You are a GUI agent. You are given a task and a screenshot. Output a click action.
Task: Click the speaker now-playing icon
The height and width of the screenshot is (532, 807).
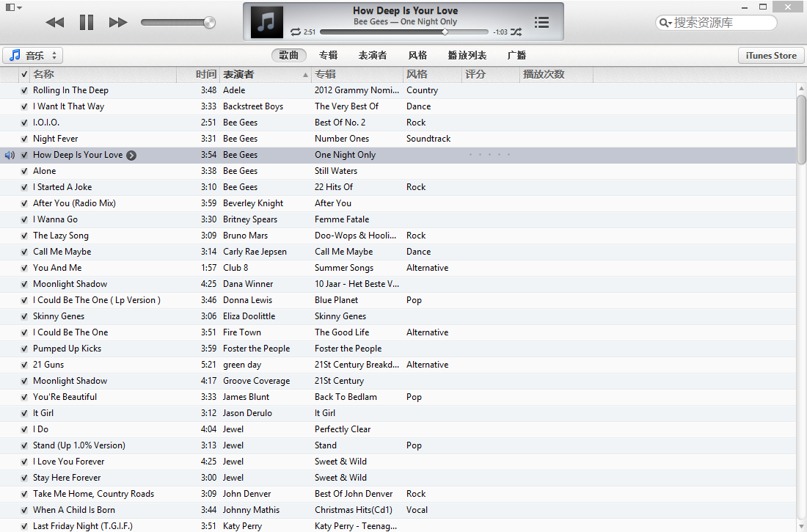[10, 155]
